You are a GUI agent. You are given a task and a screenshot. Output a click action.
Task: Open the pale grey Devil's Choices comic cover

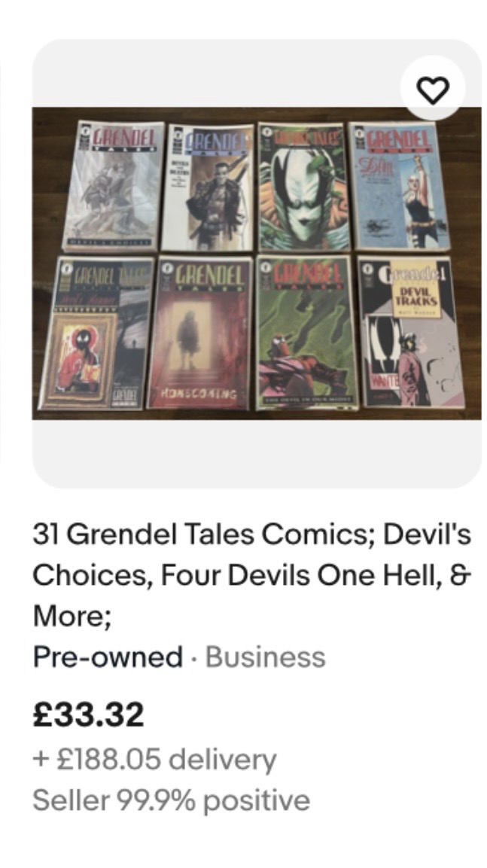pyautogui.click(x=114, y=187)
